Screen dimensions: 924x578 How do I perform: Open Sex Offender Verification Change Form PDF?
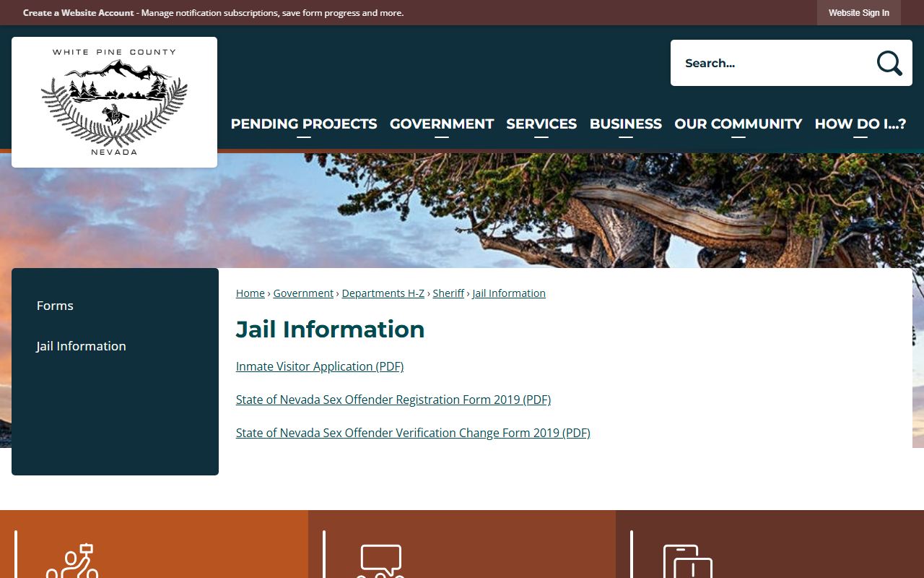tap(413, 433)
